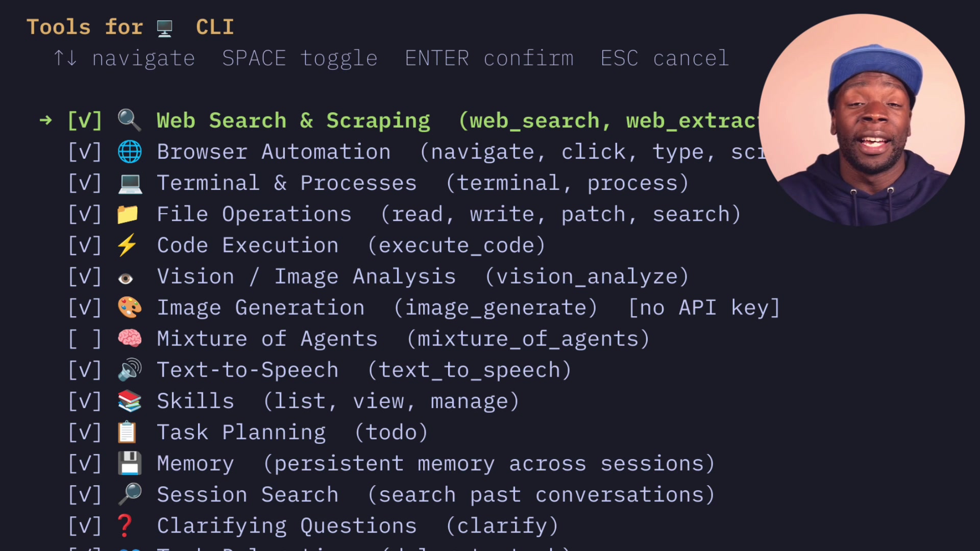Disable the Memory checkbox
The width and height of the screenshot is (980, 551).
(x=84, y=463)
